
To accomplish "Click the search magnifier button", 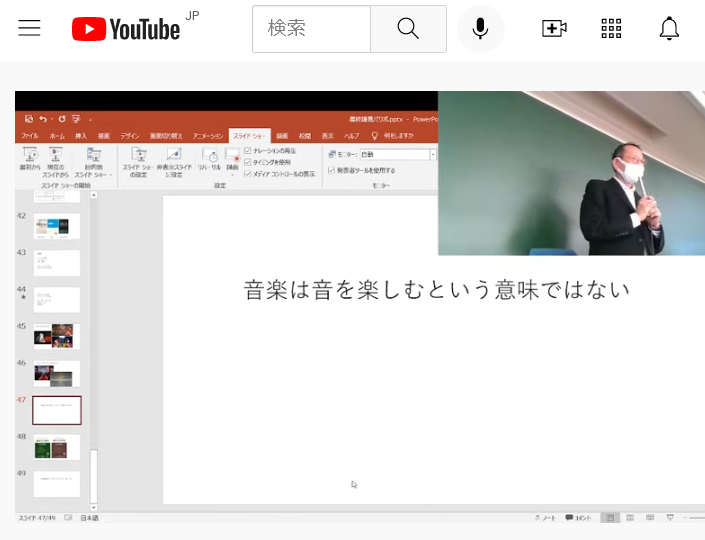I will coord(408,29).
